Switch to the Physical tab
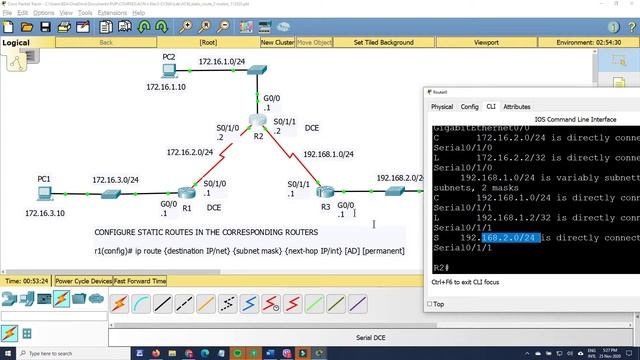 pos(442,107)
